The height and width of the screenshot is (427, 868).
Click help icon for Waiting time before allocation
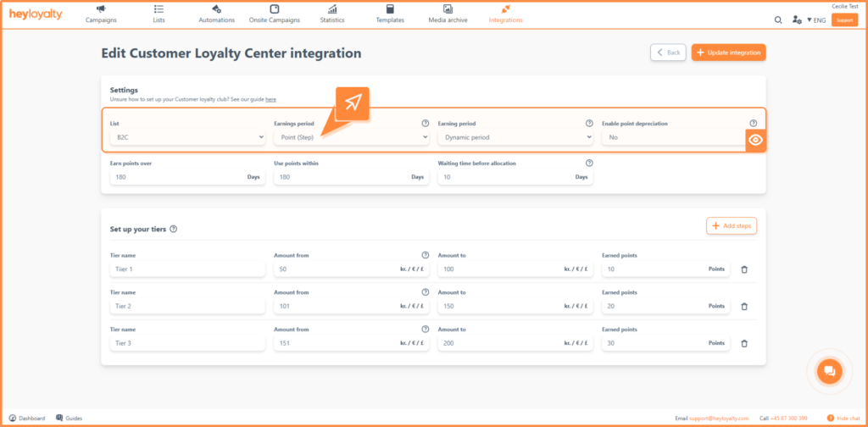pyautogui.click(x=589, y=164)
